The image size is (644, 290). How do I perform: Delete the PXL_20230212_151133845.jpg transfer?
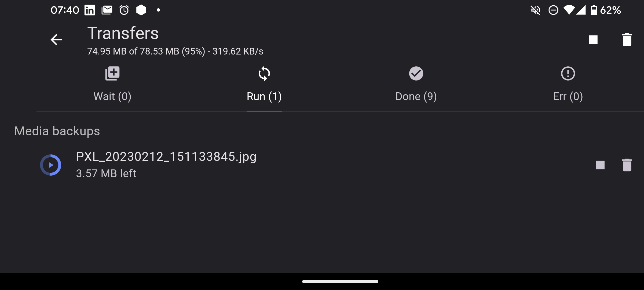(627, 165)
